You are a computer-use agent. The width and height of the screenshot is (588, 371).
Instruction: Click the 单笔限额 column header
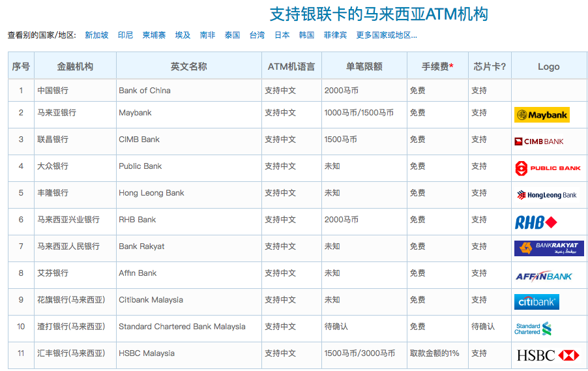(x=364, y=67)
